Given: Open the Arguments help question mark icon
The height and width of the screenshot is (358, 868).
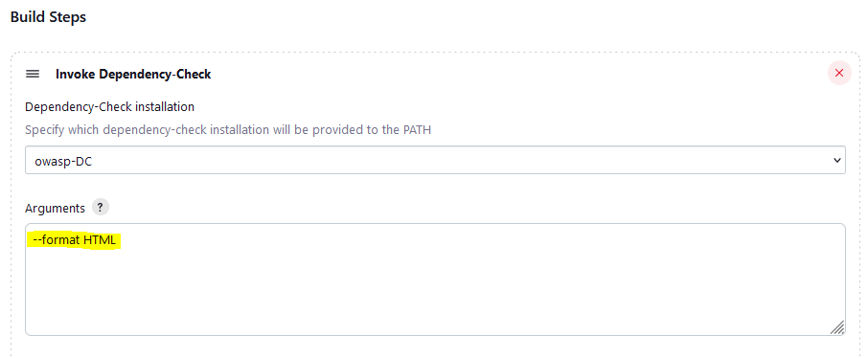Looking at the screenshot, I should pyautogui.click(x=101, y=208).
